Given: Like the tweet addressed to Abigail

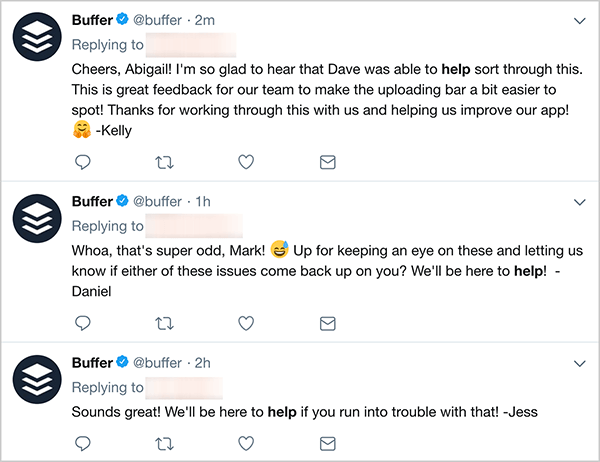Looking at the screenshot, I should click(x=246, y=162).
